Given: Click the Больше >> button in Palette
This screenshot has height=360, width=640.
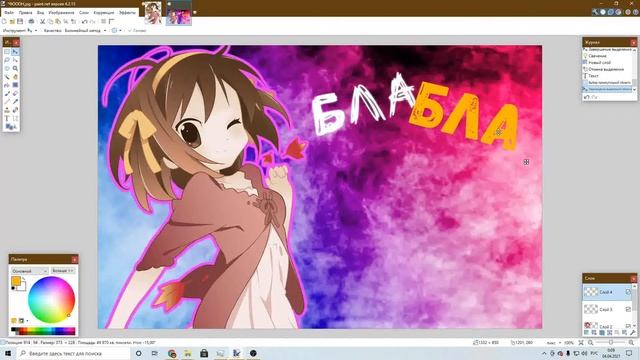Looking at the screenshot, I should (x=63, y=271).
